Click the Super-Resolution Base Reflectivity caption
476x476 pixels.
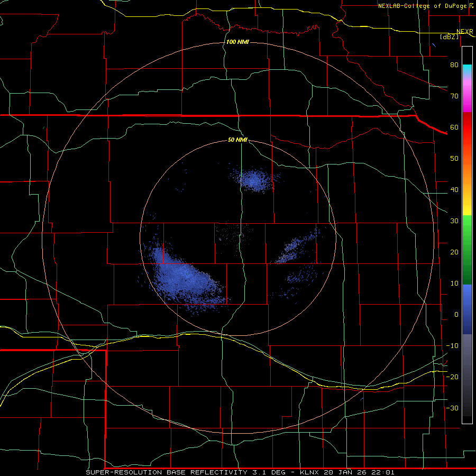240,472
